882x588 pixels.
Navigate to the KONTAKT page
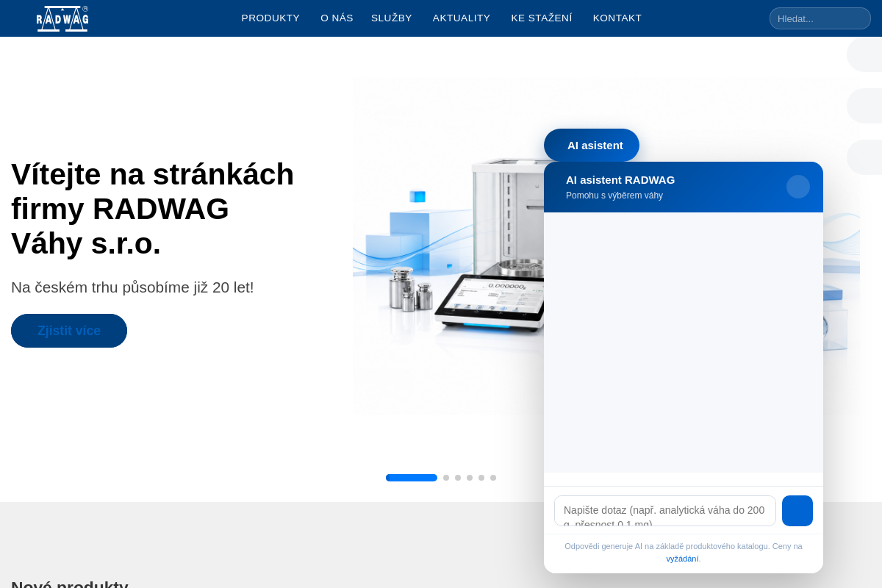click(x=617, y=18)
